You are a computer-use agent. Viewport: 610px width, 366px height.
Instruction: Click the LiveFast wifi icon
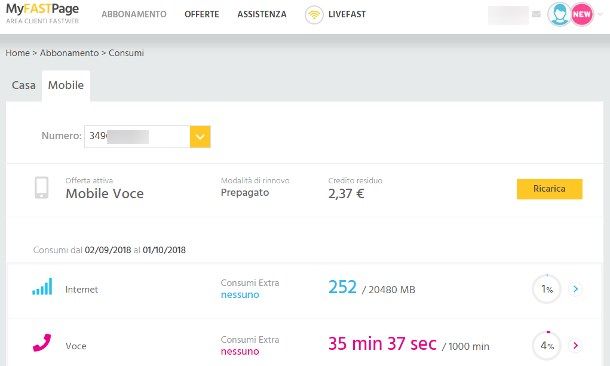point(314,15)
